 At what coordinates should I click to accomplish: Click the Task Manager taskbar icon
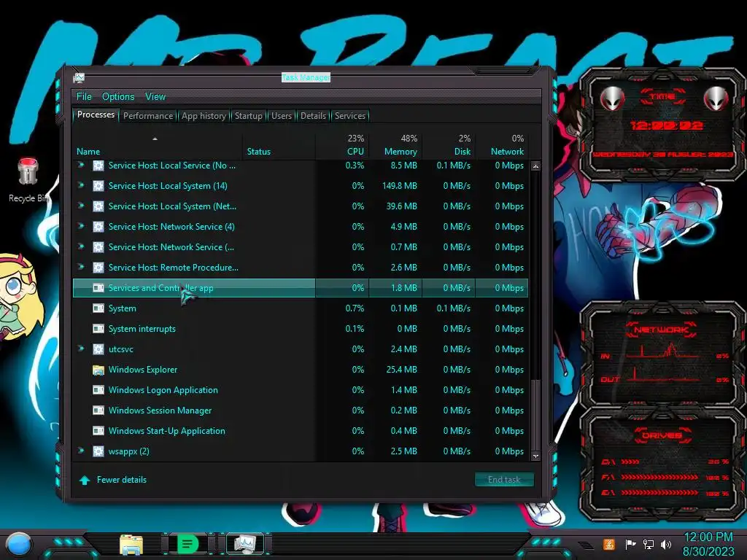[x=244, y=544]
